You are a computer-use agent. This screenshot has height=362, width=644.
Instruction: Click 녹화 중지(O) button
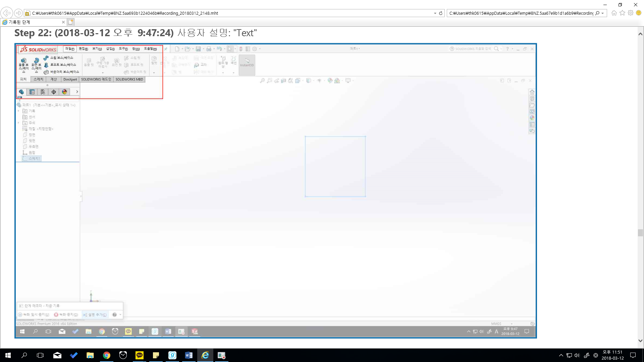pos(66,315)
